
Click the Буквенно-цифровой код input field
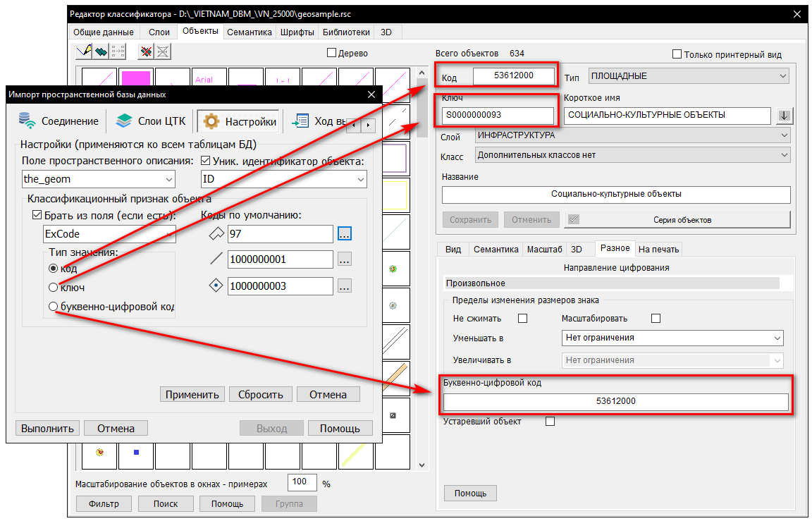point(615,401)
